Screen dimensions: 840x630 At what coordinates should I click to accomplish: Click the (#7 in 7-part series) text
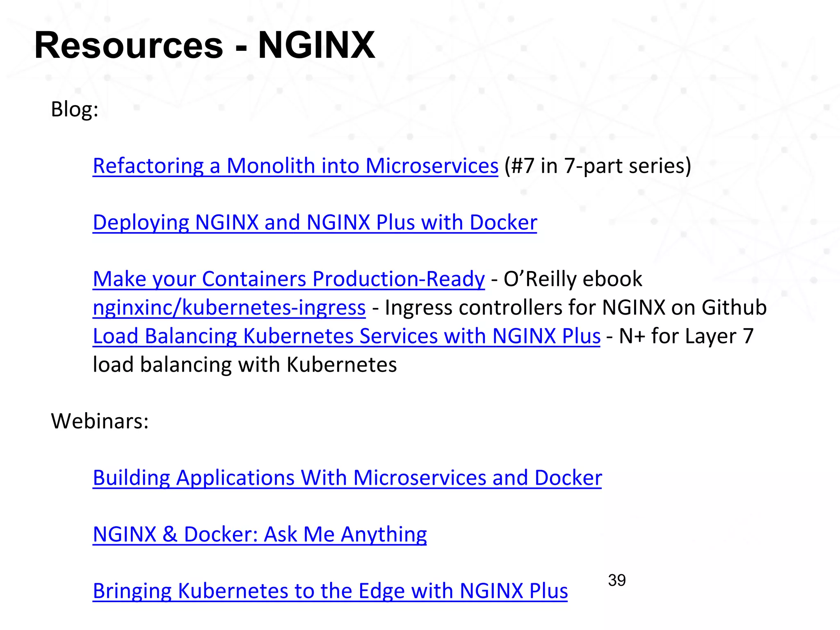[x=598, y=166]
